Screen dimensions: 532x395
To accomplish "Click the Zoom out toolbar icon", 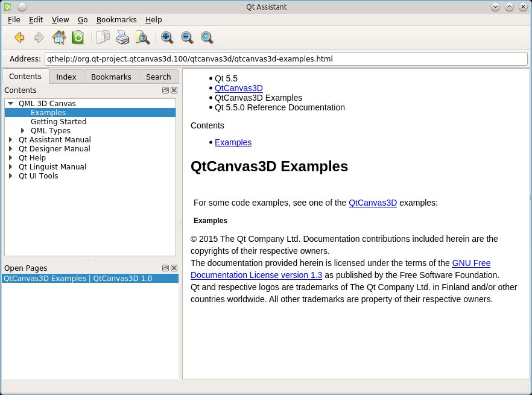I will pos(187,38).
